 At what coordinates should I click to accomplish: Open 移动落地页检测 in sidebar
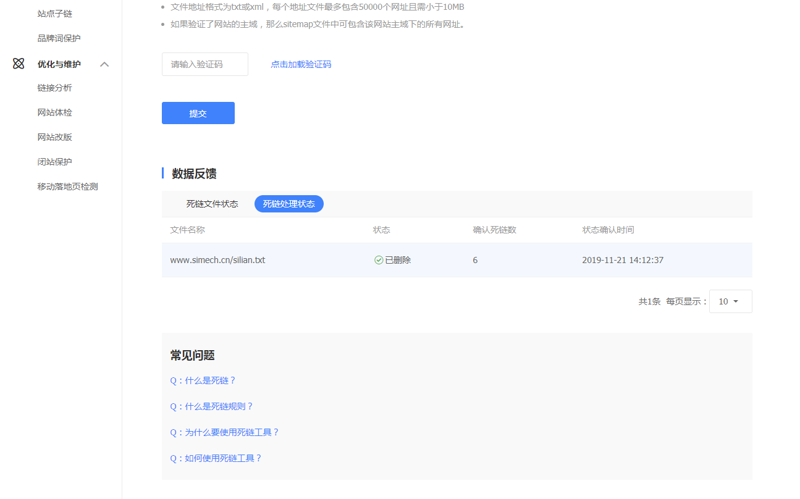(x=67, y=186)
